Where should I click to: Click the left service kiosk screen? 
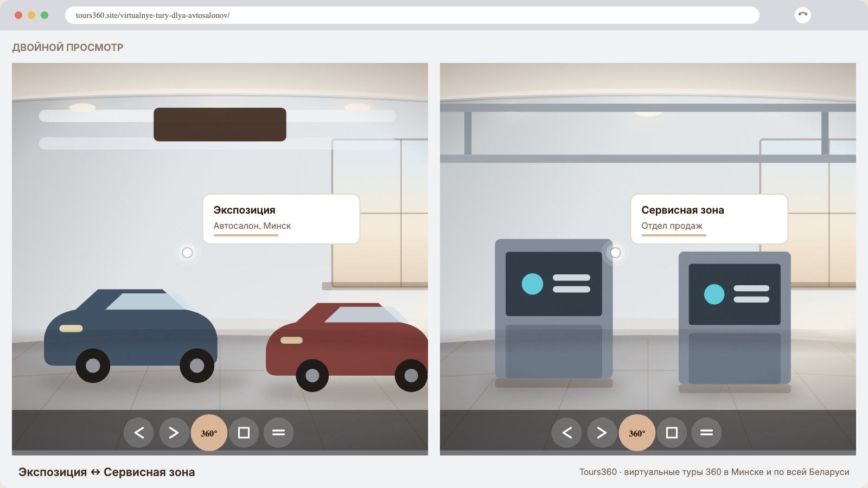coord(554,284)
